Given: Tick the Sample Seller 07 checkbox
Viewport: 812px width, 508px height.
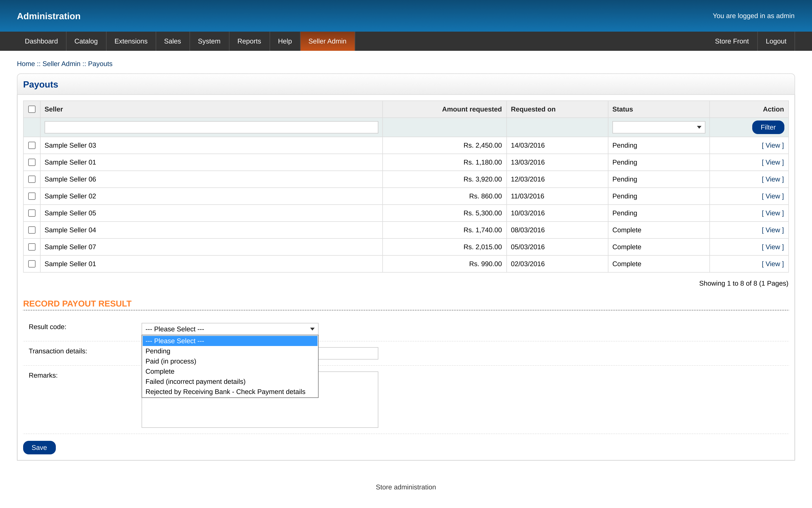Looking at the screenshot, I should coord(32,247).
